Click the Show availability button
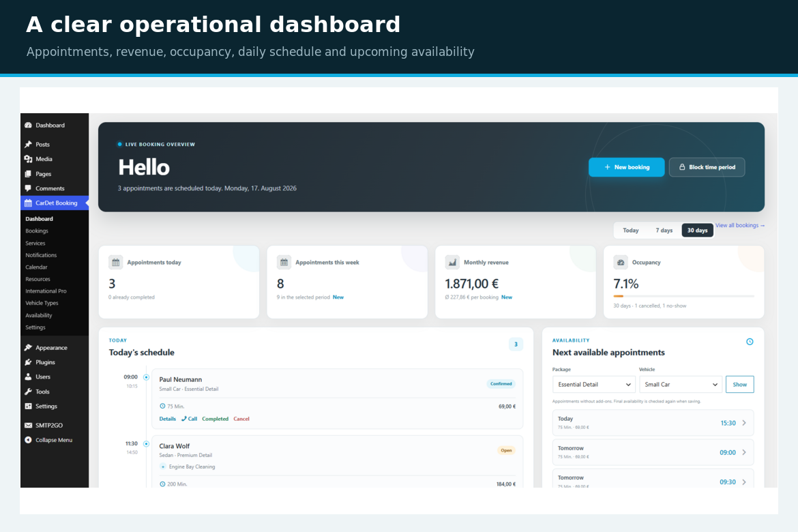 739,385
